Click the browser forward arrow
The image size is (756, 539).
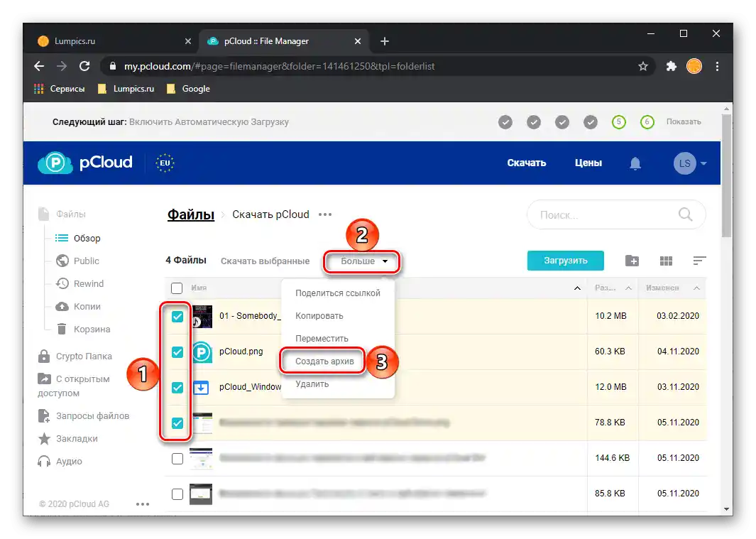pos(62,66)
